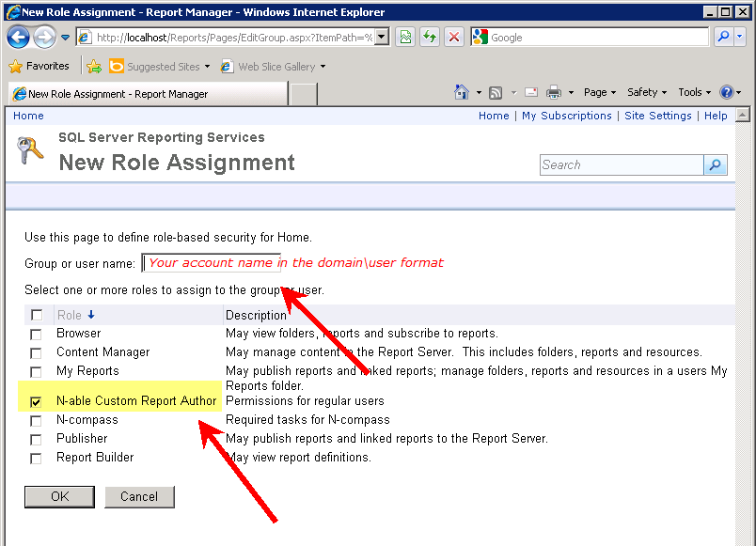Open the Safety menu dropdown
This screenshot has width=756, height=546.
(647, 92)
